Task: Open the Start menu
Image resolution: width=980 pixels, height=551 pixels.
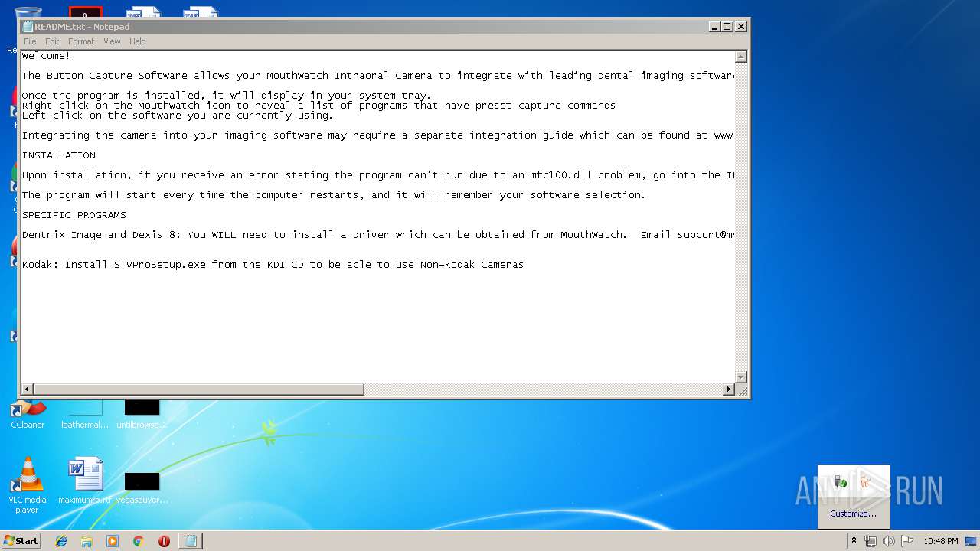Action: (21, 540)
